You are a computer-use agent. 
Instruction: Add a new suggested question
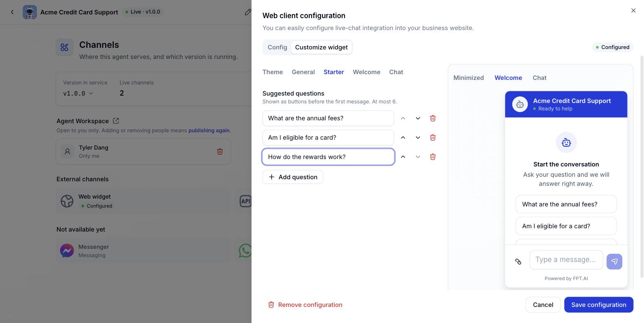click(x=293, y=177)
